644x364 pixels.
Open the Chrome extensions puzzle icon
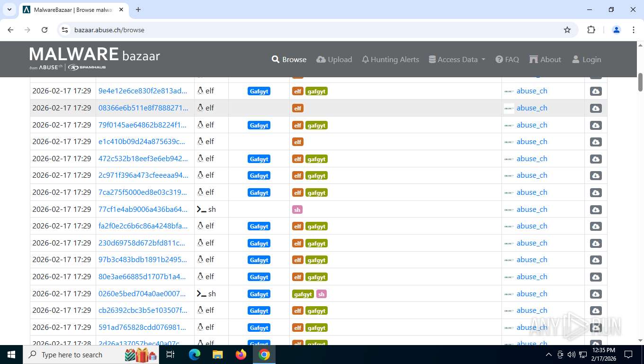coord(591,30)
